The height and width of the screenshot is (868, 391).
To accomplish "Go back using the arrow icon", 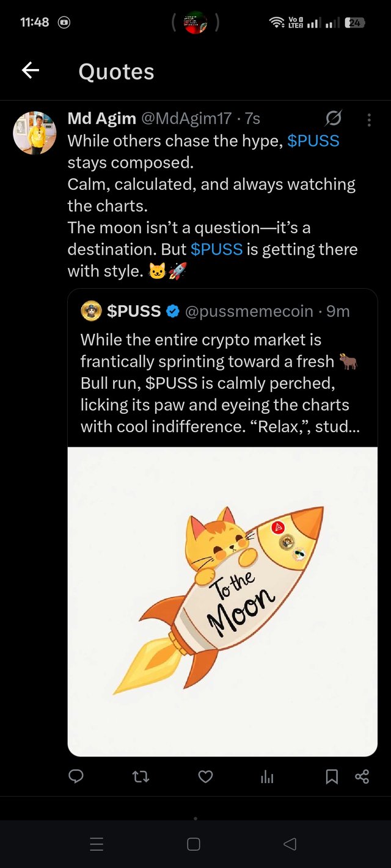I will coord(31,71).
